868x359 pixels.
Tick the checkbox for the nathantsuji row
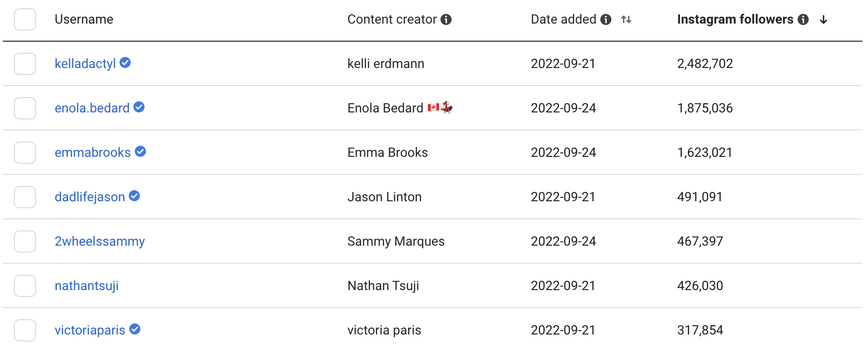[25, 286]
